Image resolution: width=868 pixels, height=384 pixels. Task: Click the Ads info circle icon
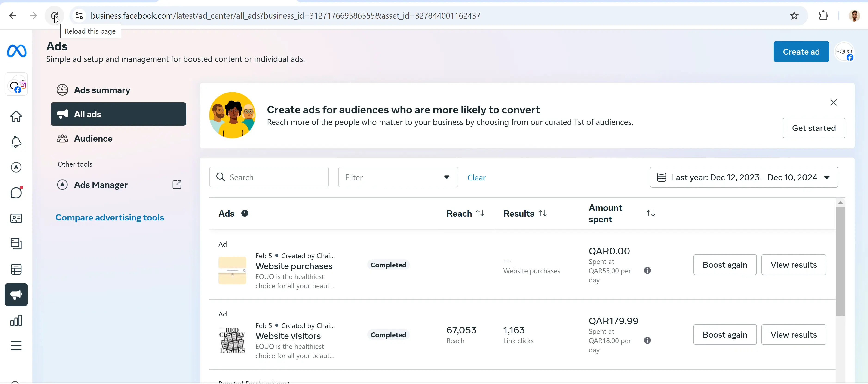pos(245,214)
